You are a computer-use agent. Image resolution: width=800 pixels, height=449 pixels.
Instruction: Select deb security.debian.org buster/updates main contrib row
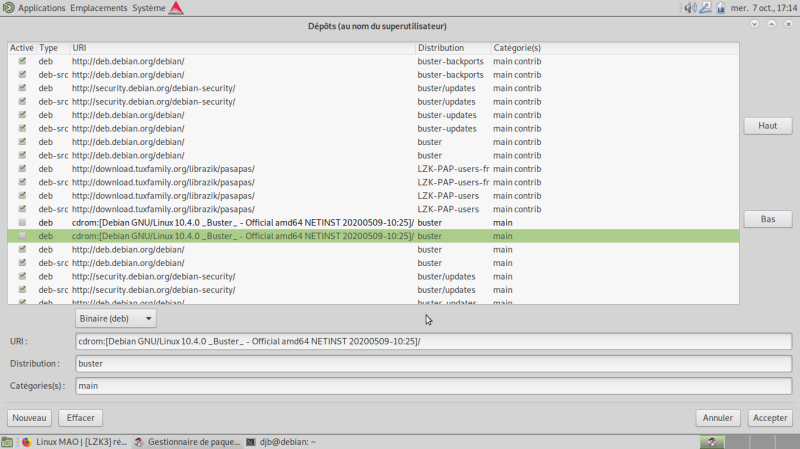coord(373,88)
